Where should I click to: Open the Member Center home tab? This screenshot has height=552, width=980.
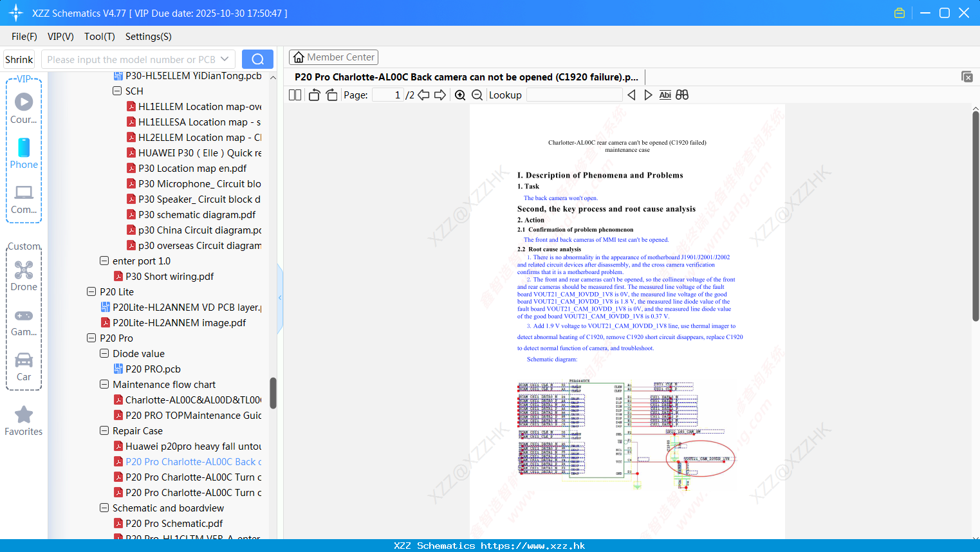(x=333, y=57)
